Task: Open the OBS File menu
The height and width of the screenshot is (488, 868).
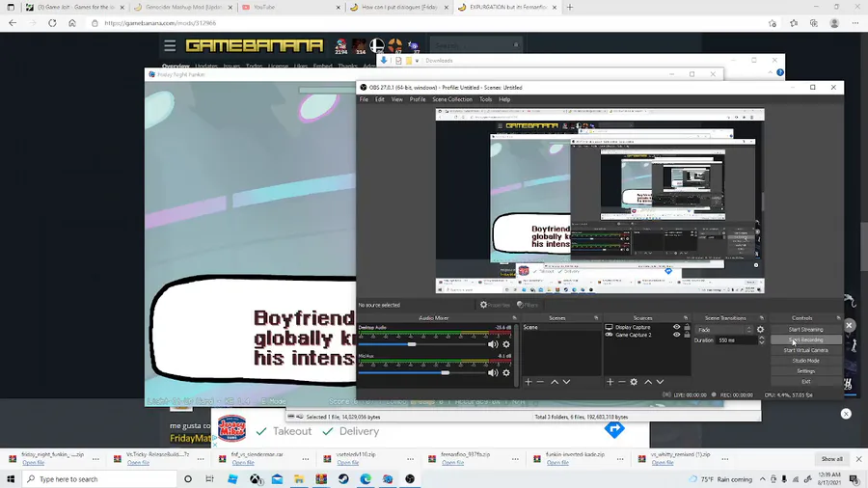Action: click(x=364, y=99)
